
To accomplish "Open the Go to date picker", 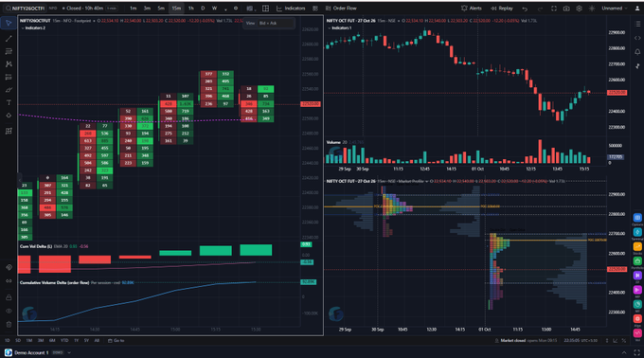I will click(116, 340).
